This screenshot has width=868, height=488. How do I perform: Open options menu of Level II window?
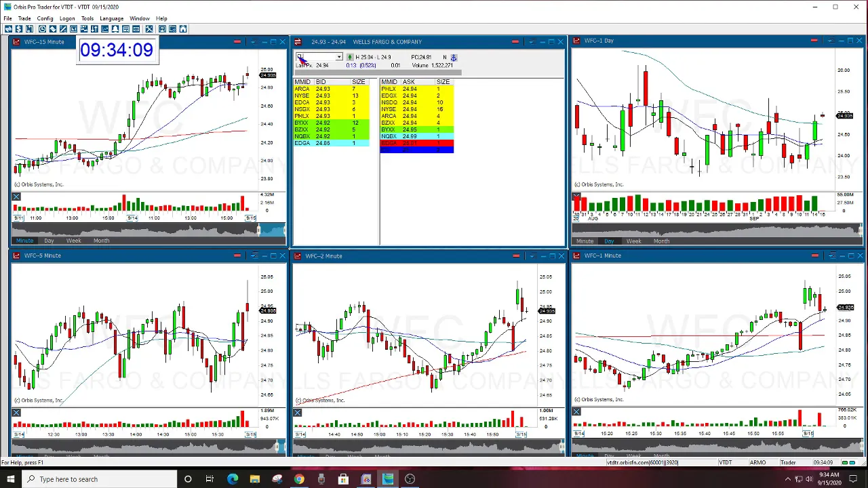(x=533, y=41)
